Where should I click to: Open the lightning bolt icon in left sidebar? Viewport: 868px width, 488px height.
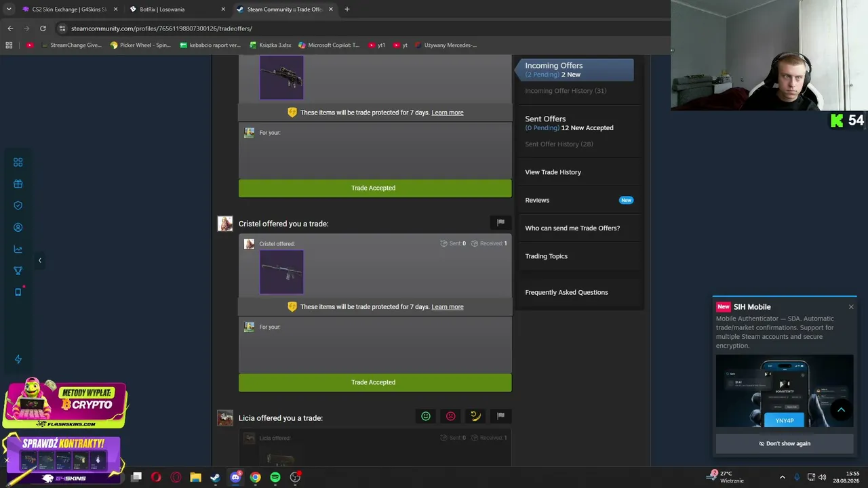tap(18, 359)
